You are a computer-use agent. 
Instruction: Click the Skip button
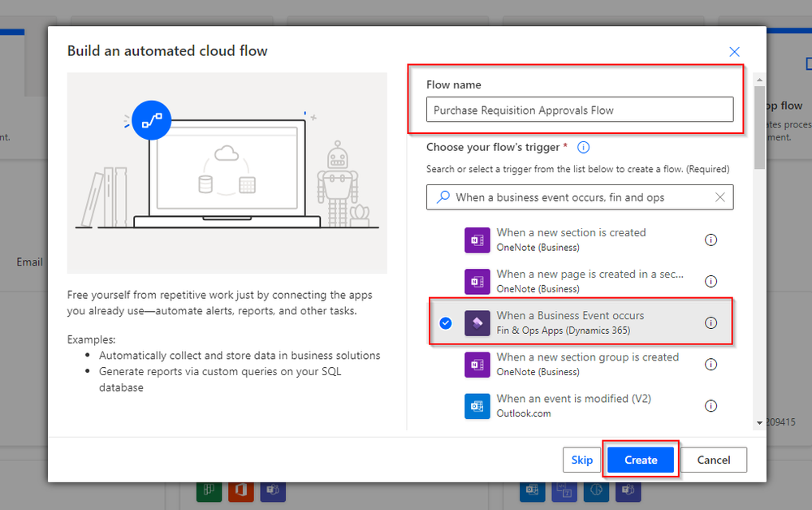[x=581, y=460]
